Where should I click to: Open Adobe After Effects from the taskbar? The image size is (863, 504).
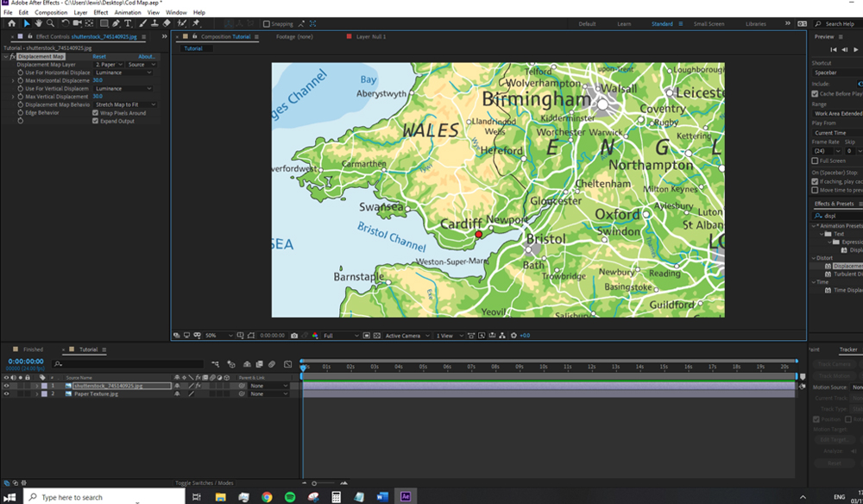coord(406,496)
